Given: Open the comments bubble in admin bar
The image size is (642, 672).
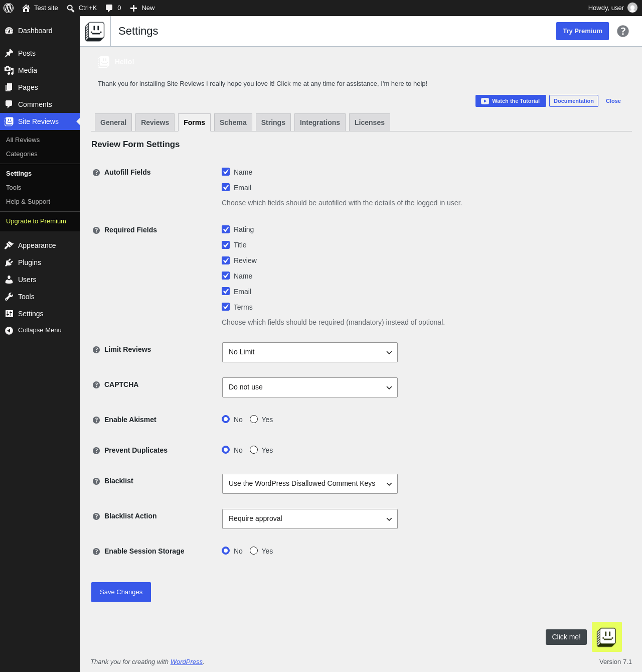Looking at the screenshot, I should (109, 8).
